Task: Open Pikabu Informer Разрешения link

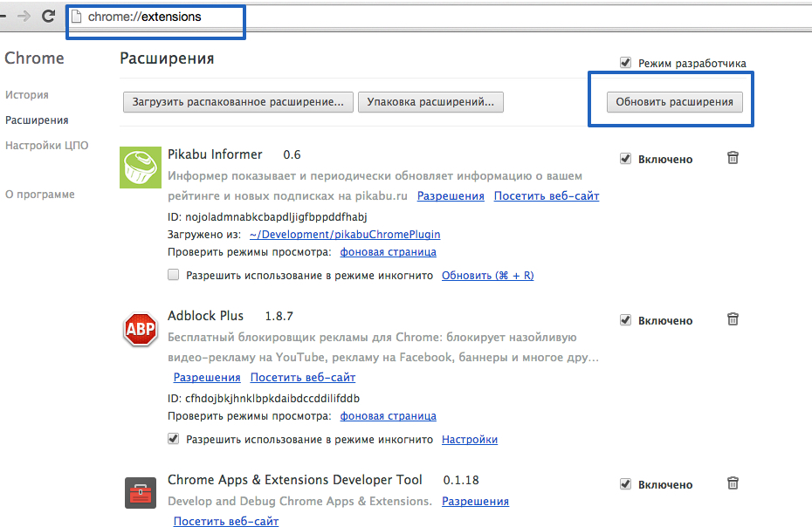Action: [451, 196]
